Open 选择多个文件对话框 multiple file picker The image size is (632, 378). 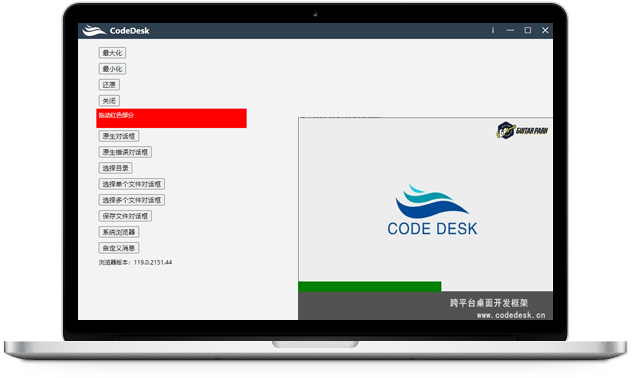tap(132, 200)
